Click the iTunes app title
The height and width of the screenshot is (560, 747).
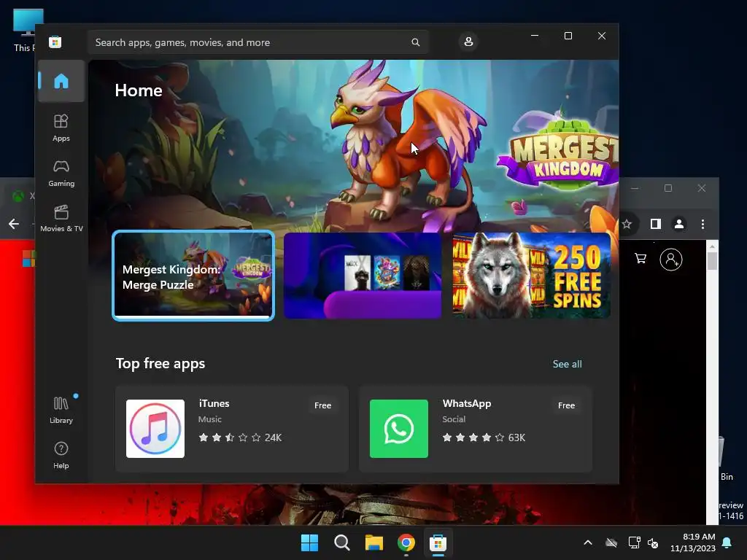[x=214, y=403]
